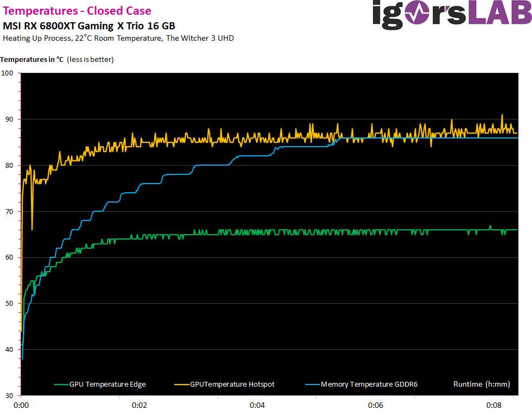Select the Memory Temperature GDDR6 legend label
Image resolution: width=532 pixels, height=416 pixels.
click(369, 385)
